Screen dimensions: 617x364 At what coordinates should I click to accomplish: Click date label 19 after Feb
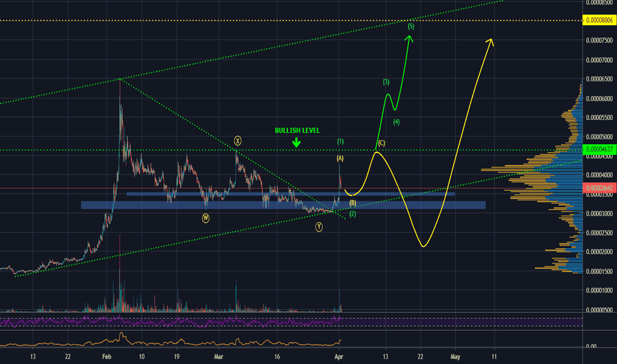177,357
